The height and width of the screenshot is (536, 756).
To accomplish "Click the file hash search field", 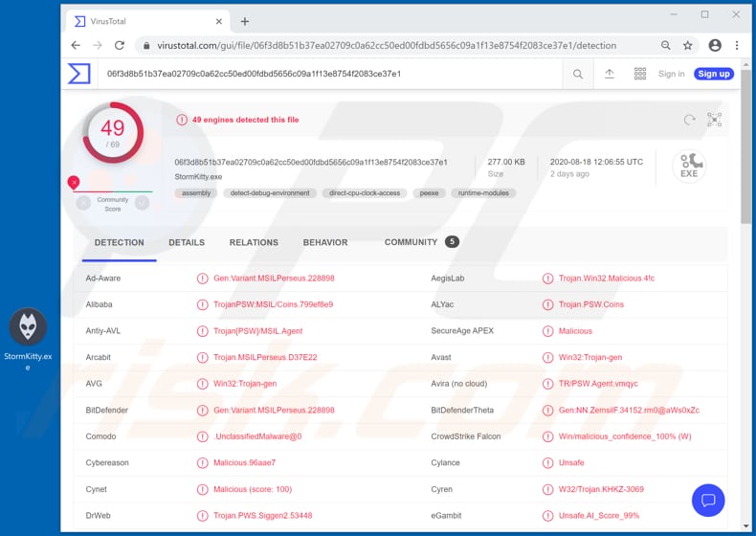I will 325,74.
